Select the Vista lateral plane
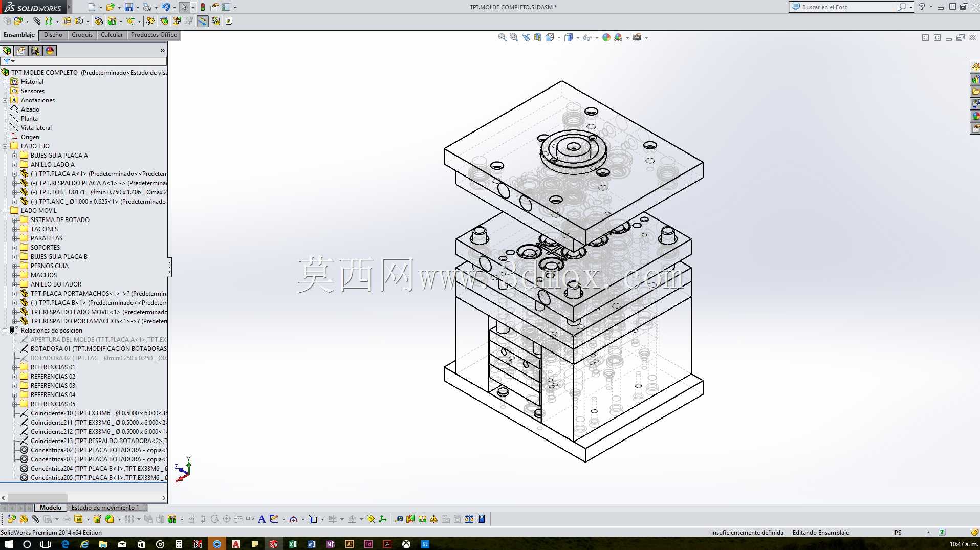The width and height of the screenshot is (980, 550). (x=36, y=128)
